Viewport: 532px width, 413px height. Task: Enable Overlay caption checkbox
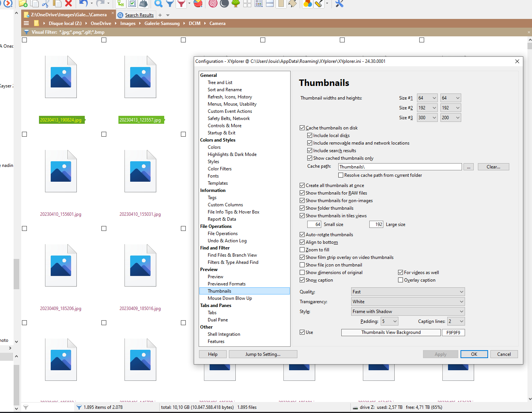pyautogui.click(x=400, y=280)
